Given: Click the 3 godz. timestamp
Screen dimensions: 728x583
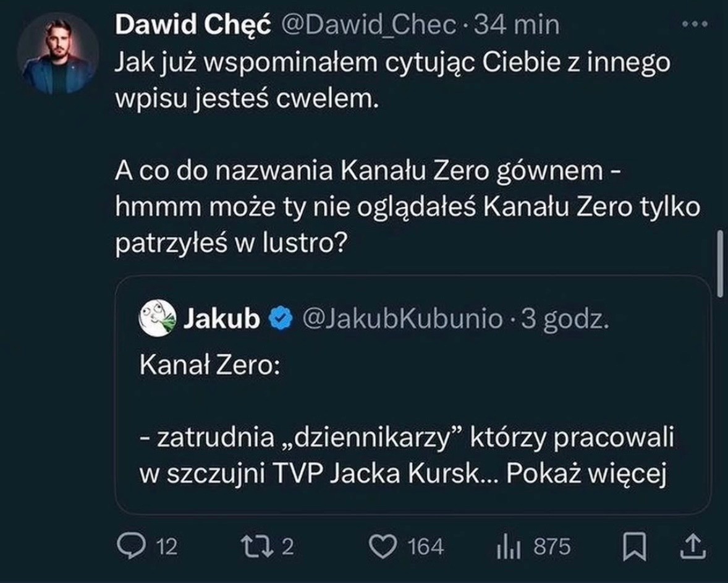Looking at the screenshot, I should (566, 319).
